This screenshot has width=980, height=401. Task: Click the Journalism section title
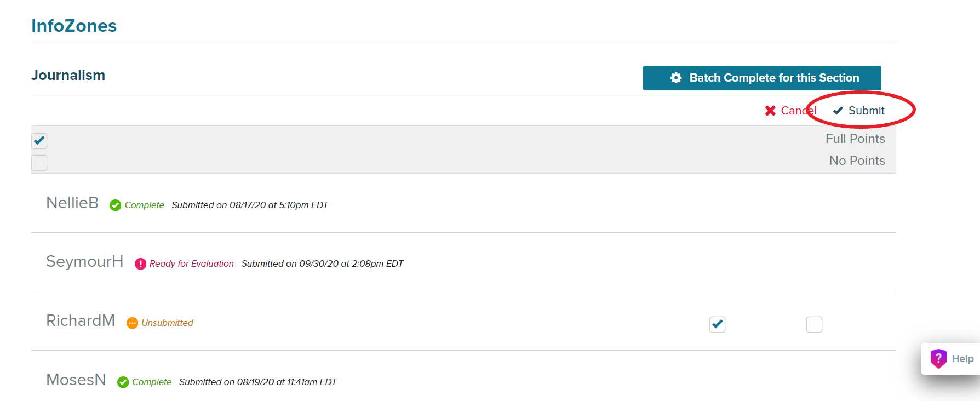coord(68,75)
